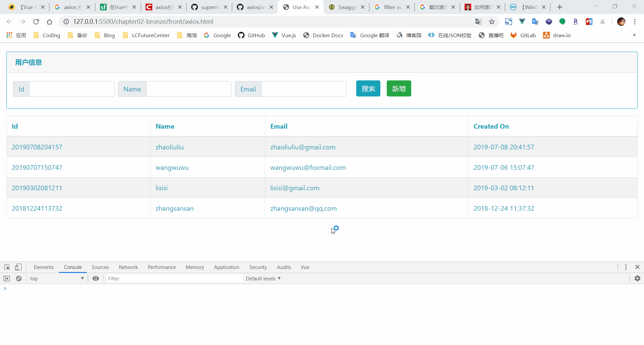Image resolution: width=644 pixels, height=345 pixels.
Task: Click the address bar URL
Action: coord(143,22)
